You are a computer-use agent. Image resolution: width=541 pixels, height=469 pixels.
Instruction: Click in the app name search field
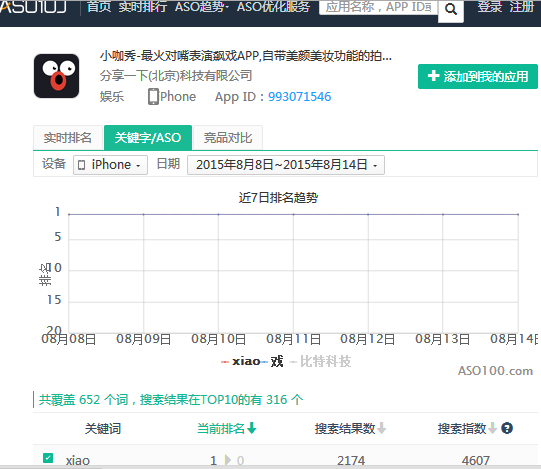pyautogui.click(x=378, y=7)
